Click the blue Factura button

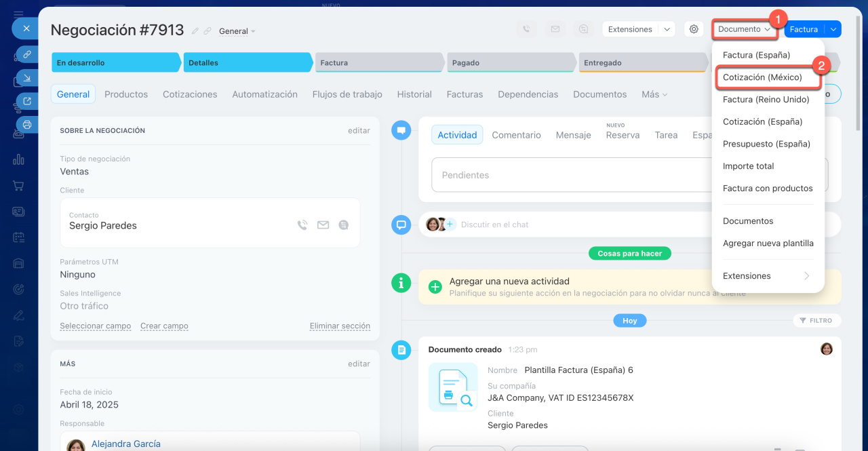(804, 29)
